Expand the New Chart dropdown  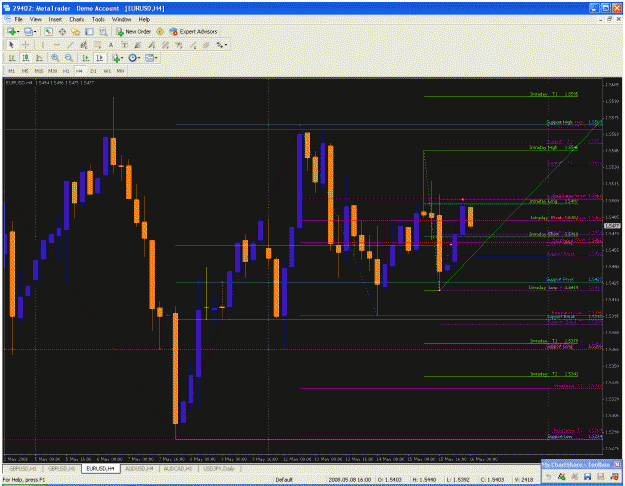click(x=18, y=32)
